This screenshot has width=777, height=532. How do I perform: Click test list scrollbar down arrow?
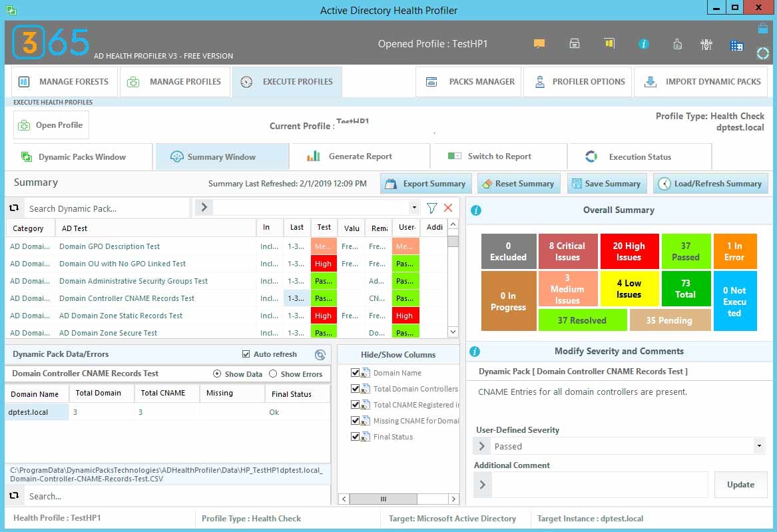453,332
